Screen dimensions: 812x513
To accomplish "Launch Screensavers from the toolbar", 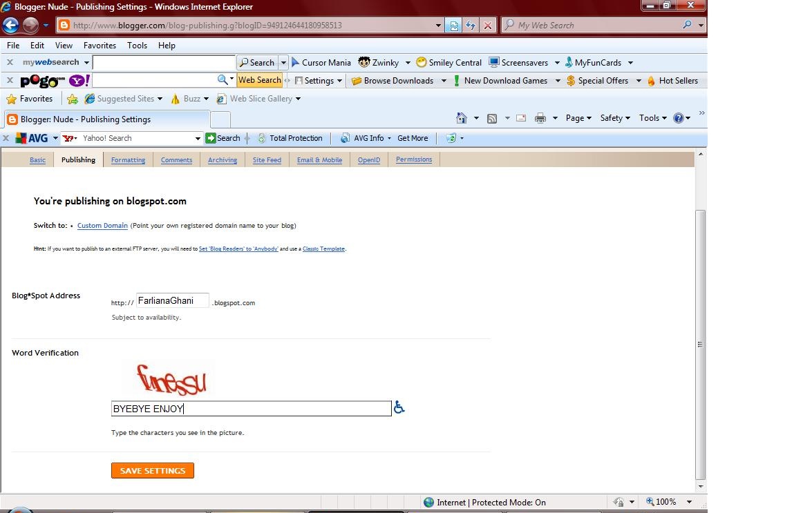I will click(x=518, y=63).
